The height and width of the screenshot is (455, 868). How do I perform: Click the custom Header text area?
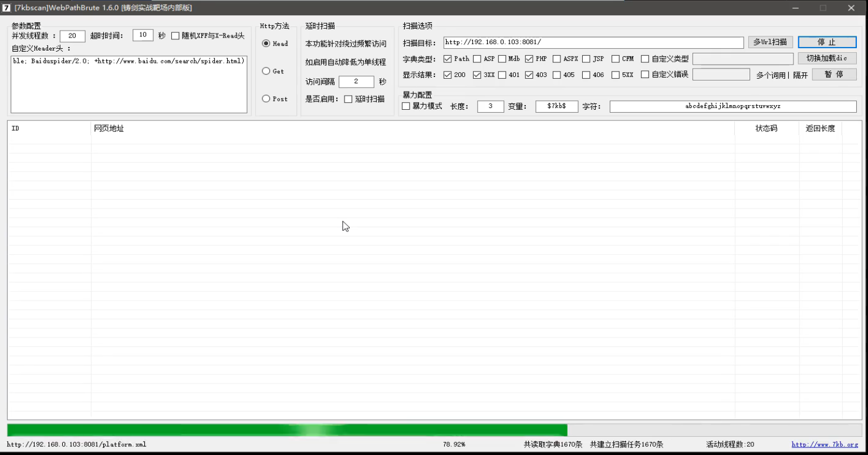(x=129, y=85)
